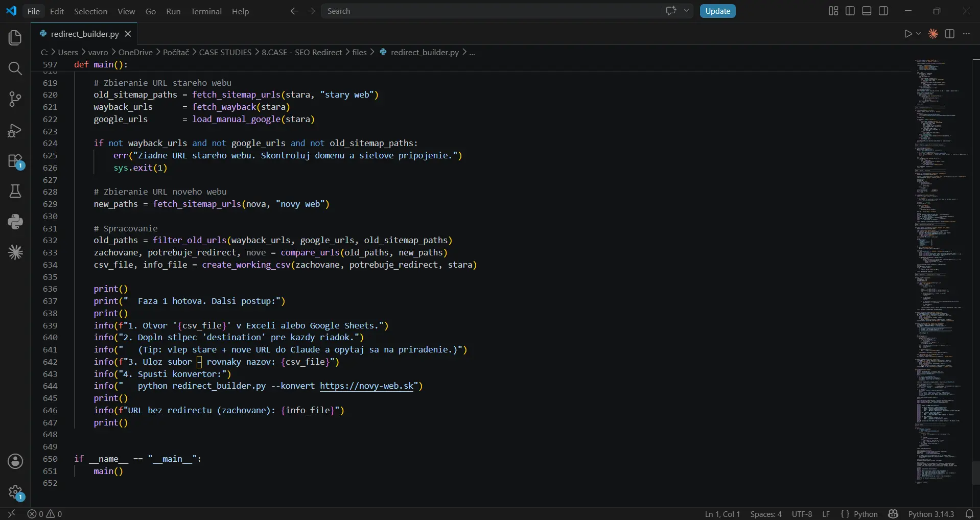Open the Terminal menu
This screenshot has height=520, width=980.
[x=206, y=11]
